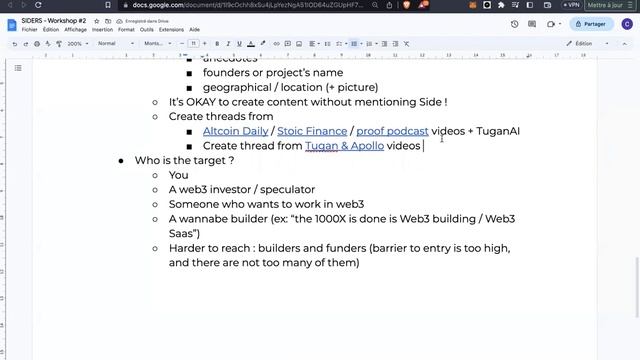Undo the last edit
640x360 pixels.
(15, 44)
